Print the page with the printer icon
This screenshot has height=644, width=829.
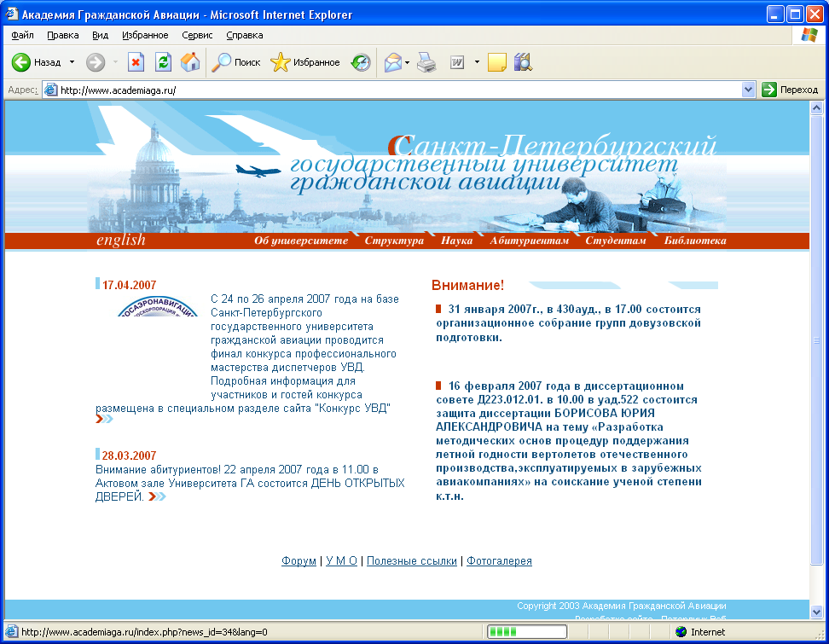[426, 62]
